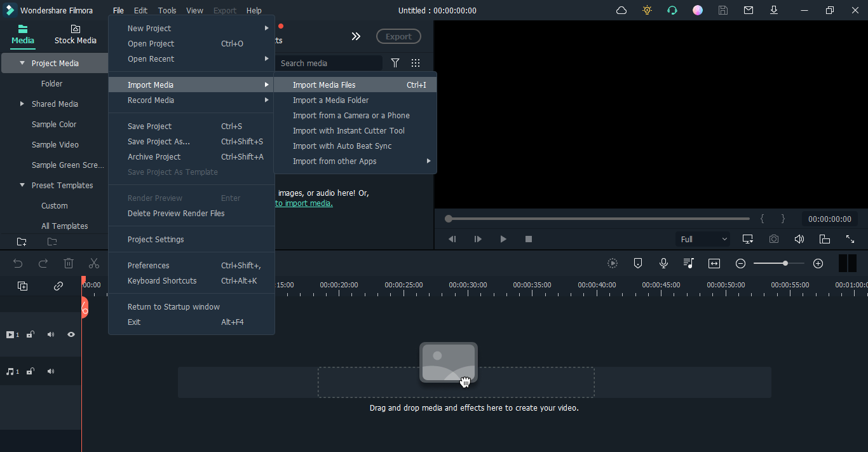Open the headset support icon
The width and height of the screenshot is (868, 452).
point(672,10)
